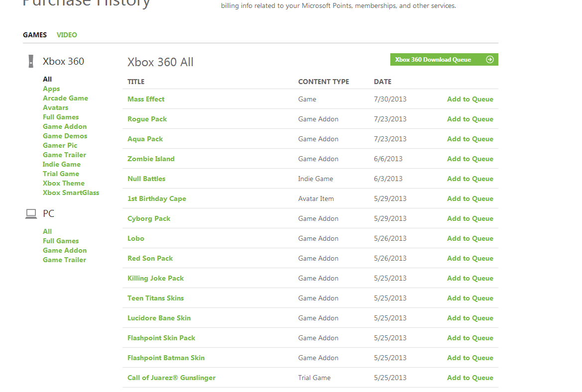Click the Xbox 360 console icon
The image size is (582, 392).
pyautogui.click(x=31, y=61)
